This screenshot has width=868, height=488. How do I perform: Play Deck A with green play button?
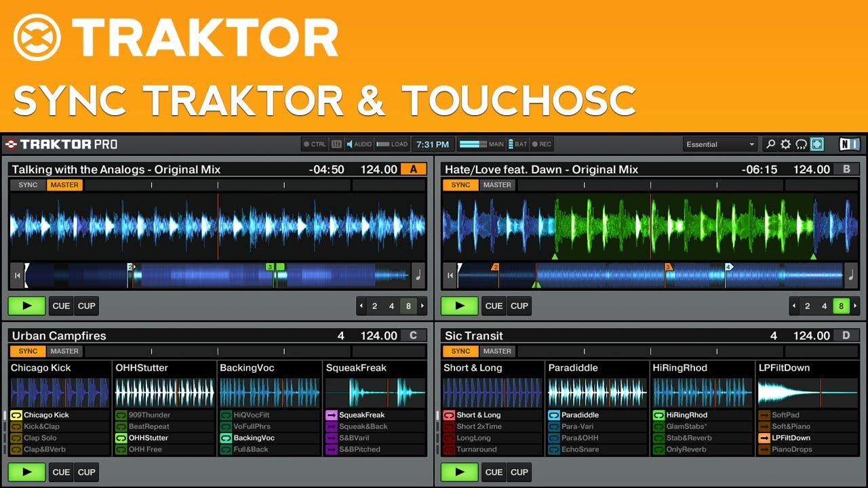(x=27, y=306)
